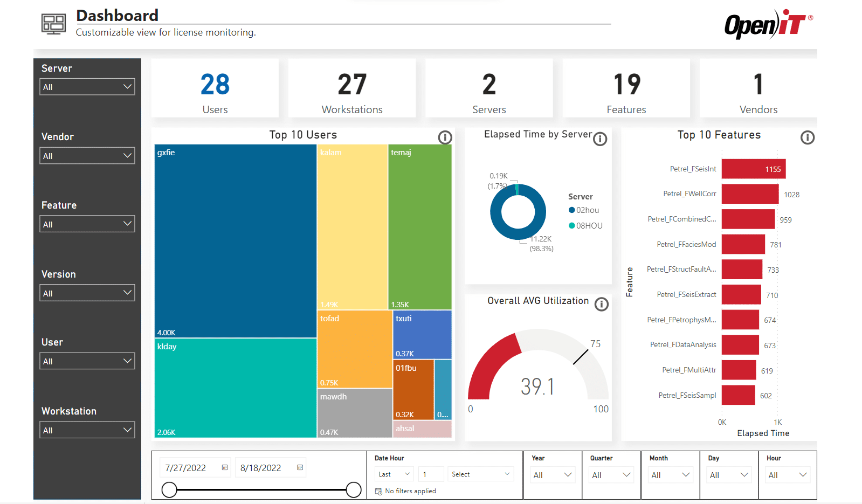Click the Open iT logo

click(769, 24)
